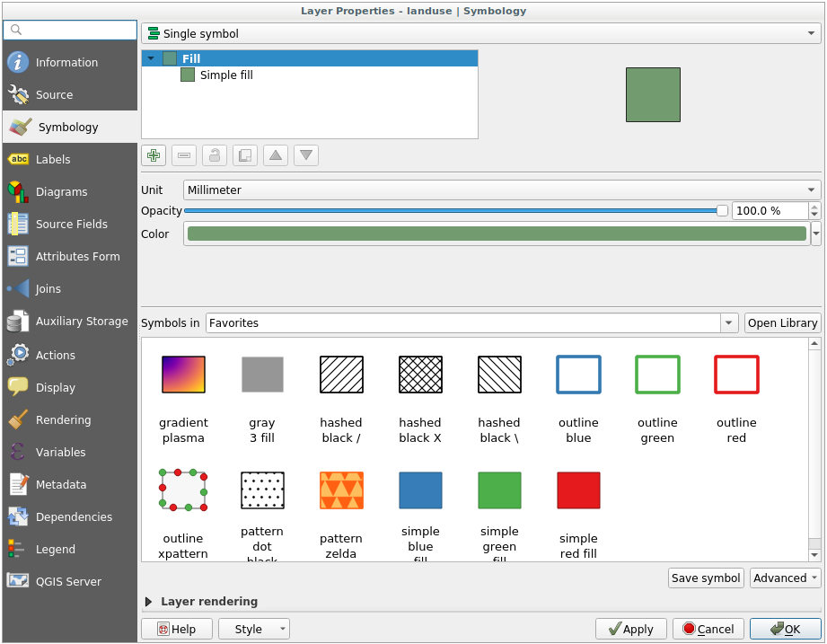The image size is (827, 644).
Task: Open the Single symbol renderer dropdown
Action: [480, 33]
